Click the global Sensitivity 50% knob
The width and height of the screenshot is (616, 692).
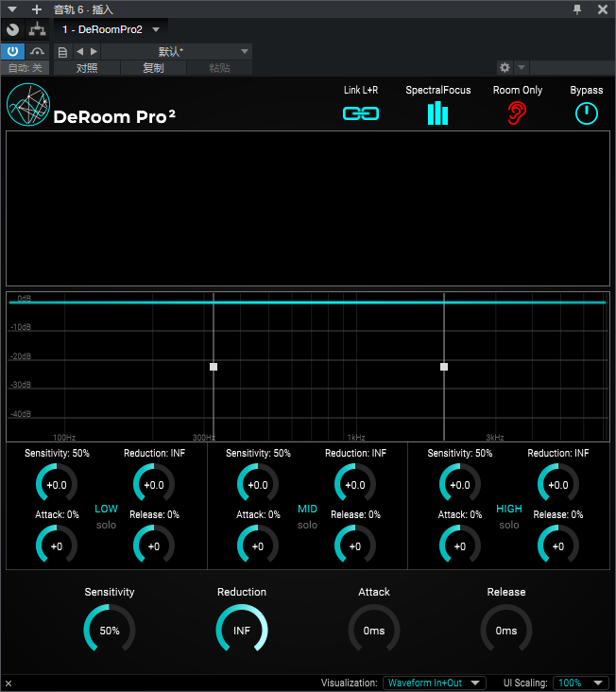[110, 630]
